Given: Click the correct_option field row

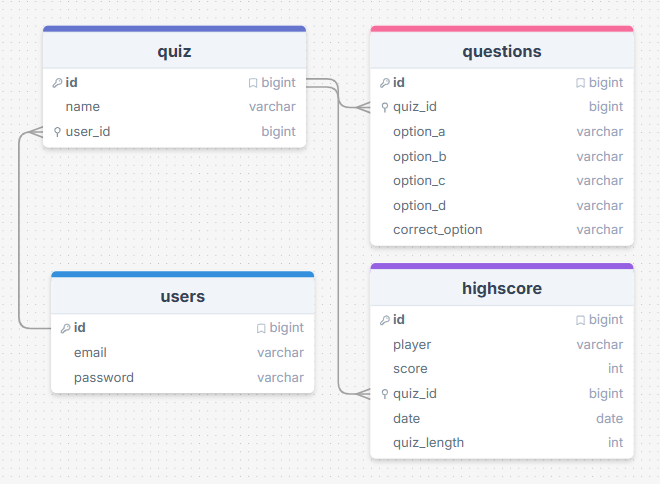Looking at the screenshot, I should pyautogui.click(x=502, y=230).
